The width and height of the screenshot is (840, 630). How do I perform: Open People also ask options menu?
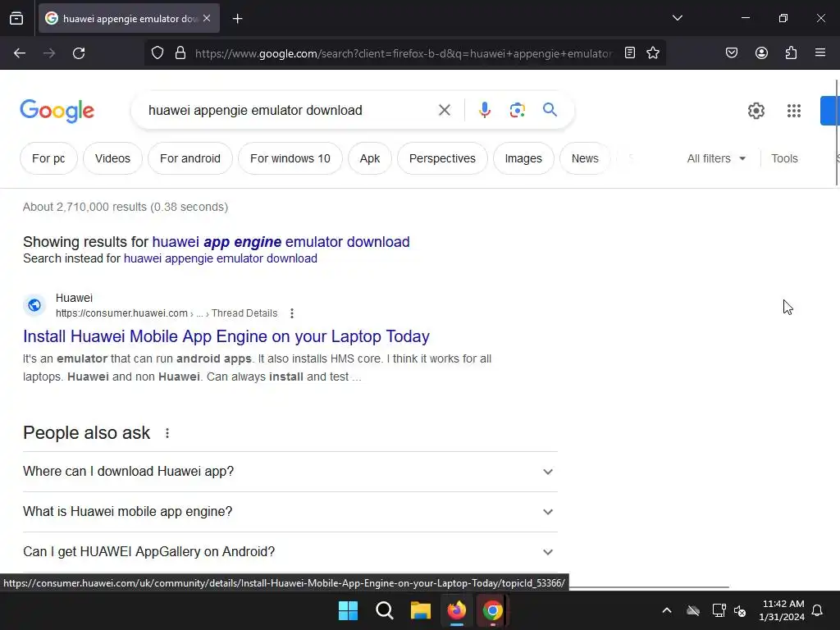click(167, 433)
